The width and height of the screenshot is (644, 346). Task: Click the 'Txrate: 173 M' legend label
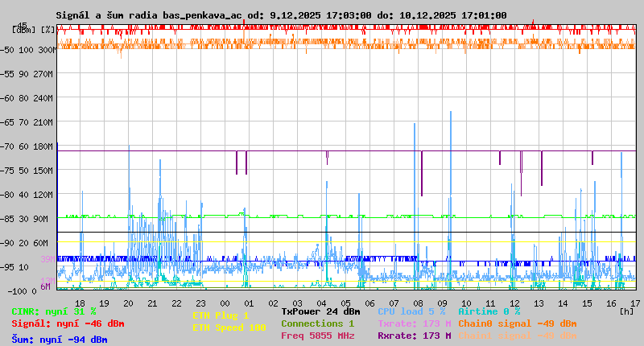pyautogui.click(x=415, y=323)
